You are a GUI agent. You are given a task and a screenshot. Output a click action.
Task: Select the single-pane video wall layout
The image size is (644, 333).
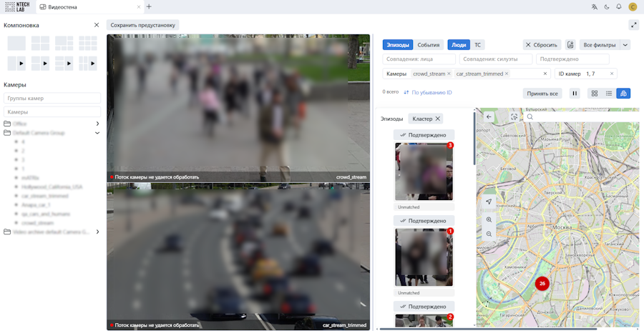pyautogui.click(x=16, y=44)
